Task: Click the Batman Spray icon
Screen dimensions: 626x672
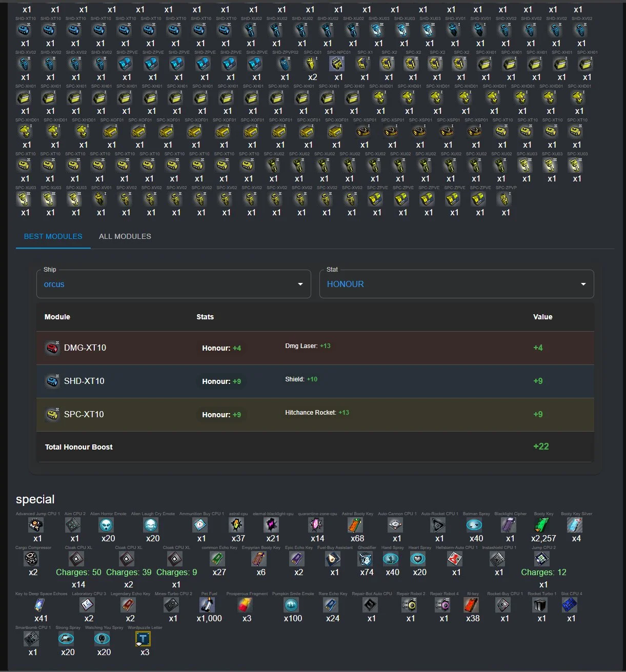Action: coord(474,525)
